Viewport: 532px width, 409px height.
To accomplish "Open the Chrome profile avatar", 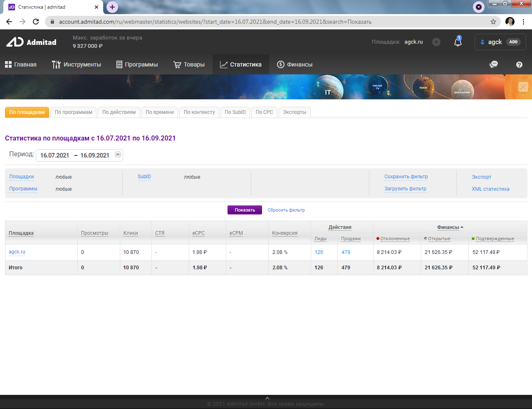I will coord(510,22).
